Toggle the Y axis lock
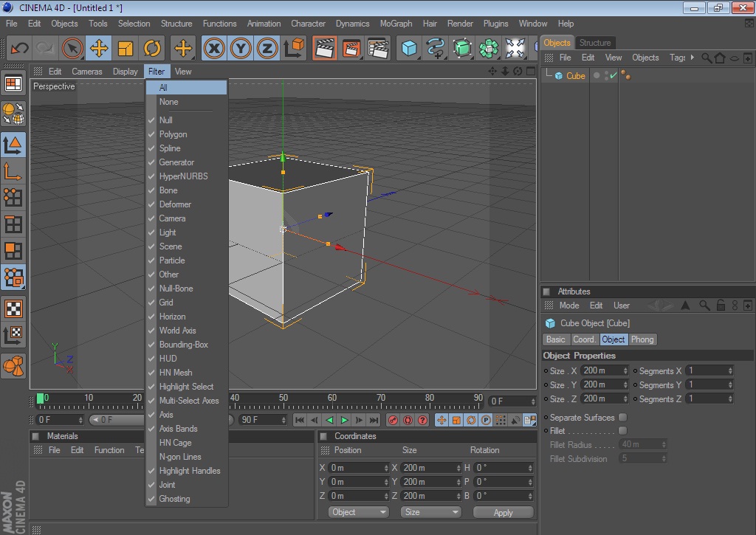Image resolution: width=756 pixels, height=535 pixels. coord(241,48)
